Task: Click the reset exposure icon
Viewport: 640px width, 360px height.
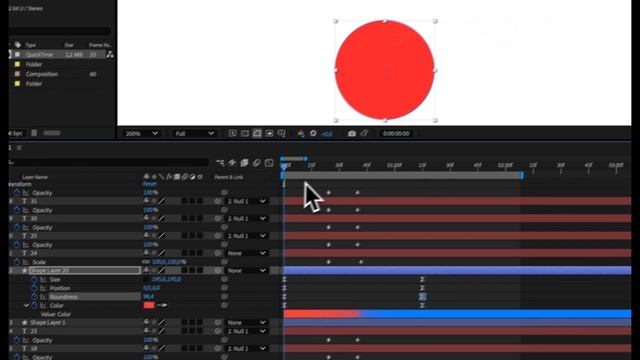Action: click(x=313, y=133)
